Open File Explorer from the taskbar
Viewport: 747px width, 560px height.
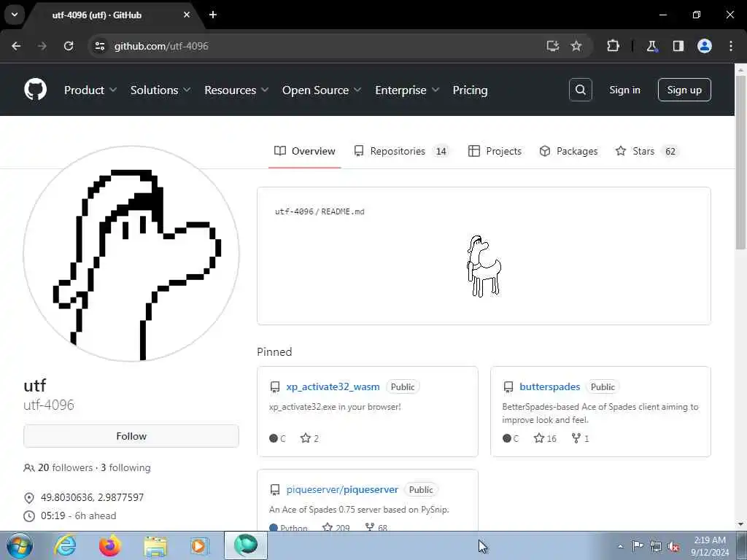pyautogui.click(x=155, y=545)
